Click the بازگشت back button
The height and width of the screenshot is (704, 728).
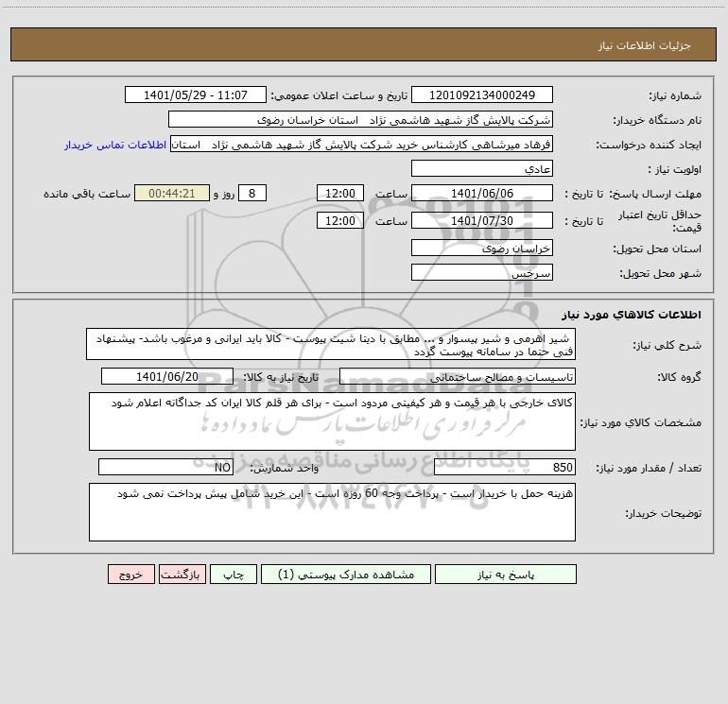[182, 575]
